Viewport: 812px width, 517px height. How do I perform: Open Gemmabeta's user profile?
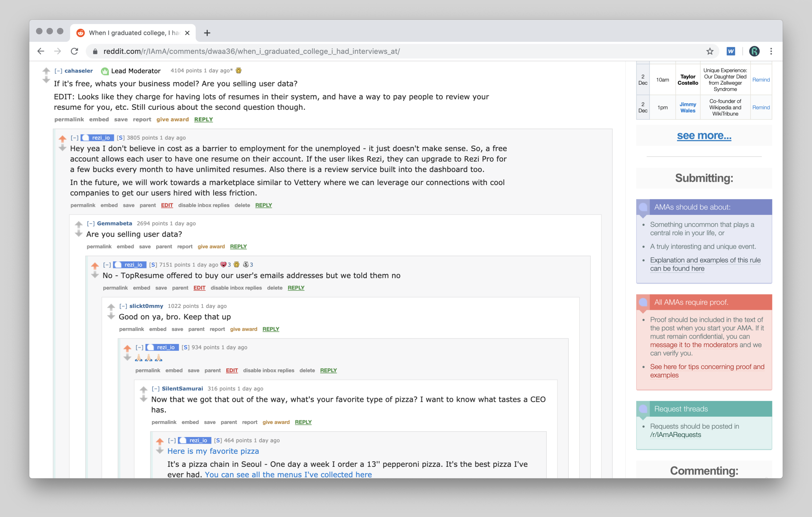pos(114,223)
